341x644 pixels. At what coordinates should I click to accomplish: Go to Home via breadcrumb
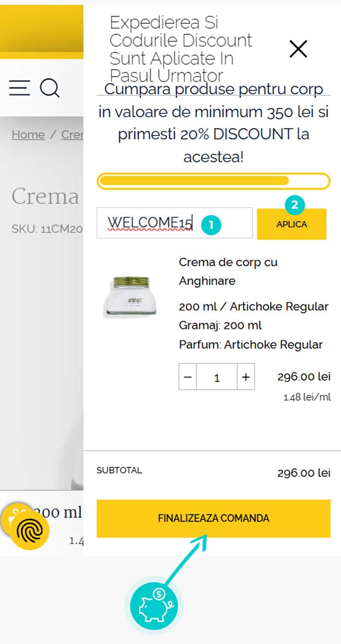tap(28, 135)
